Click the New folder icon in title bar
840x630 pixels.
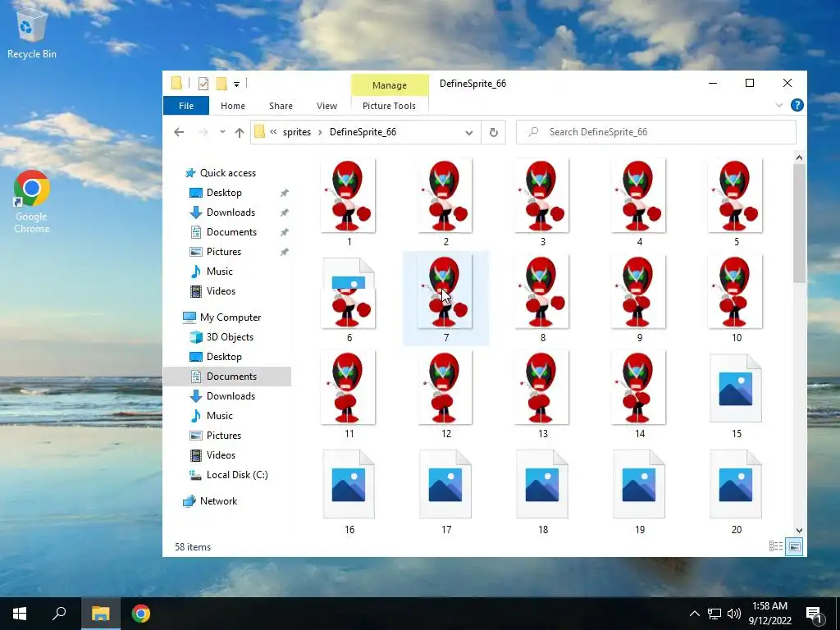(x=221, y=84)
